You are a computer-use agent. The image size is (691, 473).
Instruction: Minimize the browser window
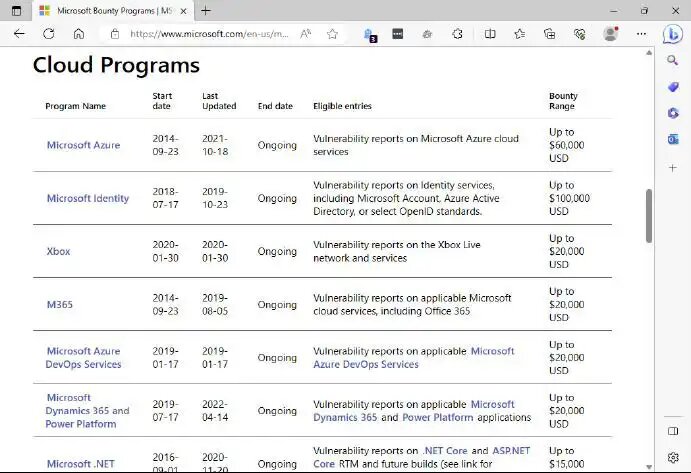click(613, 11)
